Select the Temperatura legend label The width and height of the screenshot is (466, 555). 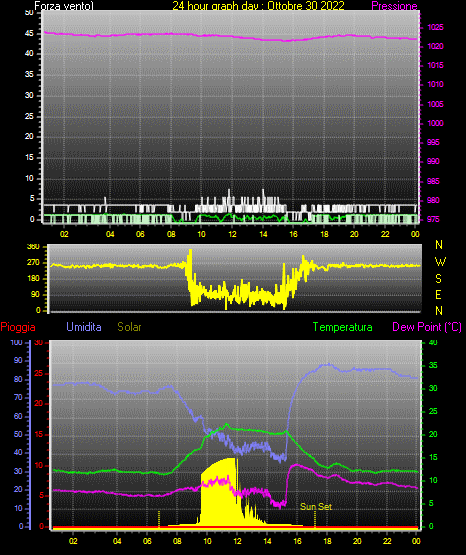(343, 327)
